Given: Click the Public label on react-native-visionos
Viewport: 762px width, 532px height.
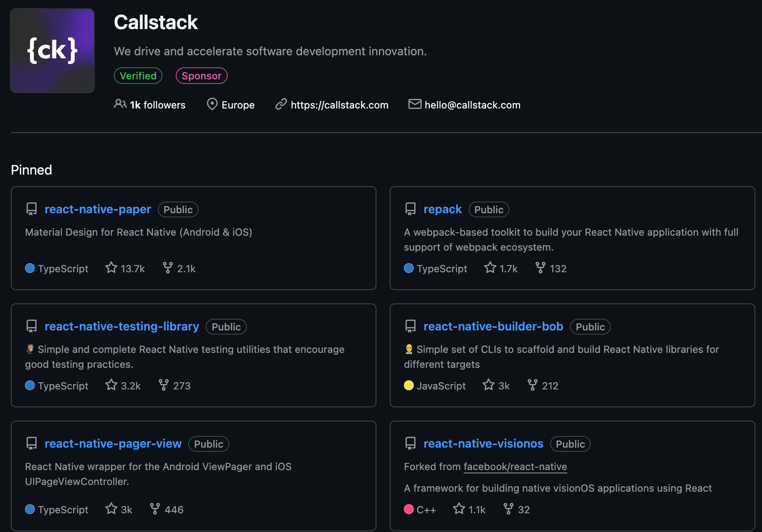Looking at the screenshot, I should pyautogui.click(x=570, y=444).
